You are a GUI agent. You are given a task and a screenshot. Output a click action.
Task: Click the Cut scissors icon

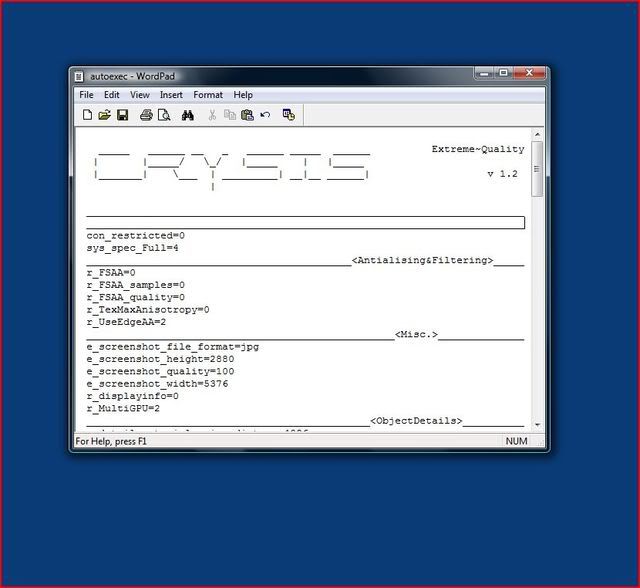coord(212,115)
